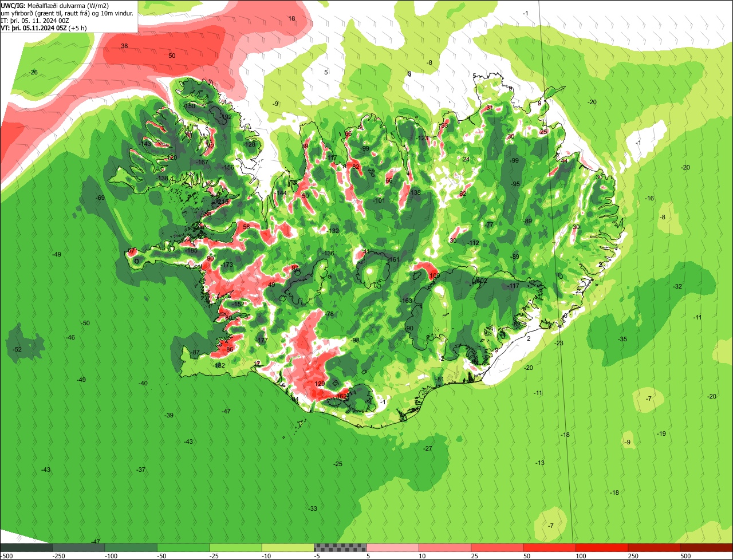Viewport: 733px width, 560px height.
Task: Click the map value "-161" in central Iceland
Action: click(x=392, y=259)
